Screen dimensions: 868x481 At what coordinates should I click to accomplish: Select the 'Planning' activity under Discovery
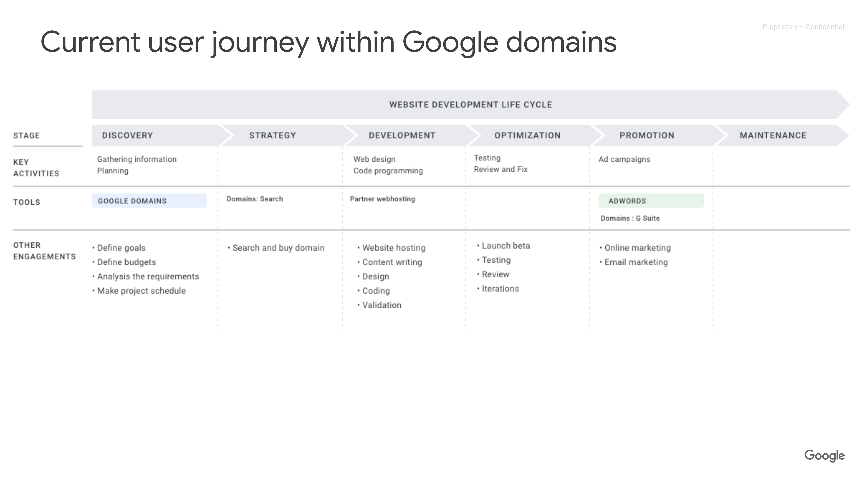(x=113, y=171)
